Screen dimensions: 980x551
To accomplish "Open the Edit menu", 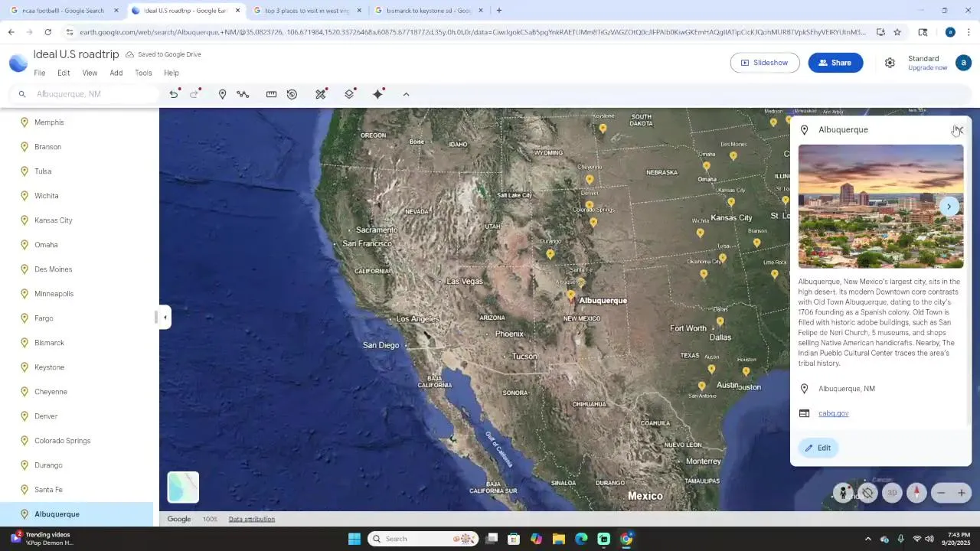I will 64,73.
